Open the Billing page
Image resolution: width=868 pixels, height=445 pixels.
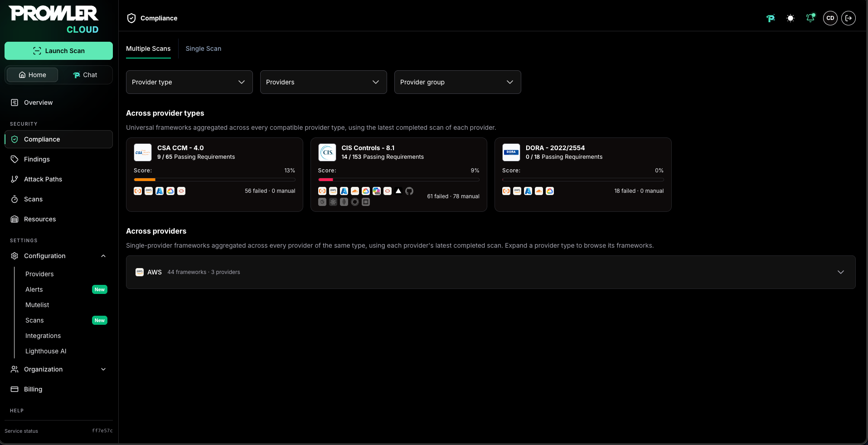click(58, 389)
